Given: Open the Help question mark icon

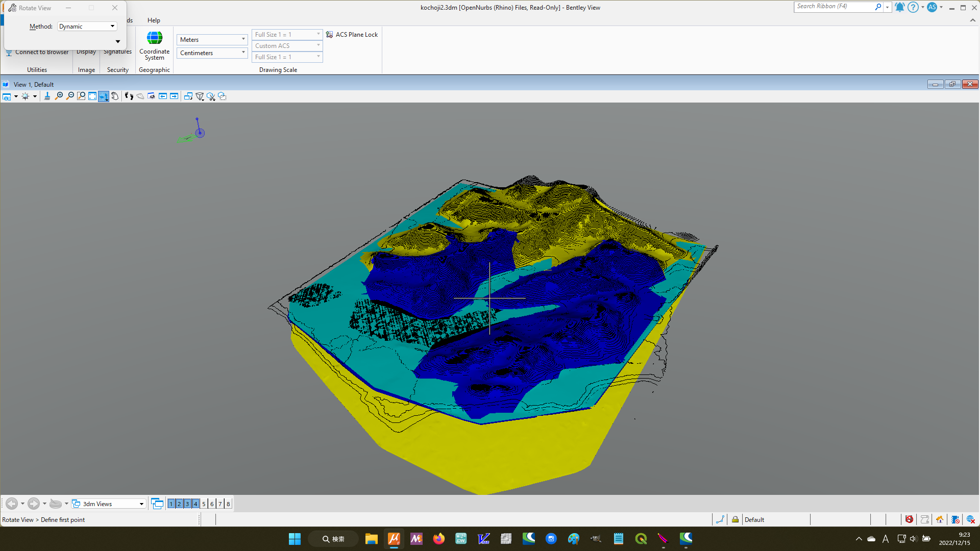Looking at the screenshot, I should [x=913, y=7].
